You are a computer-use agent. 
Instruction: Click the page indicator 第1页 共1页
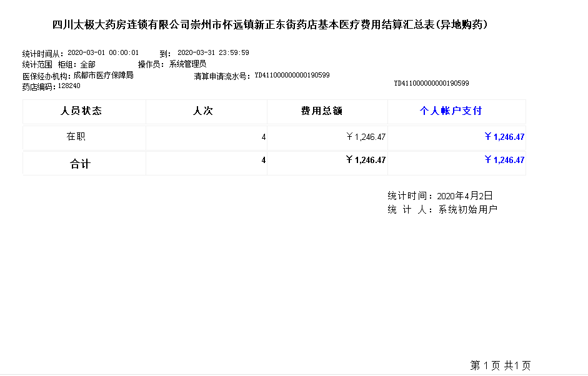coord(501,365)
